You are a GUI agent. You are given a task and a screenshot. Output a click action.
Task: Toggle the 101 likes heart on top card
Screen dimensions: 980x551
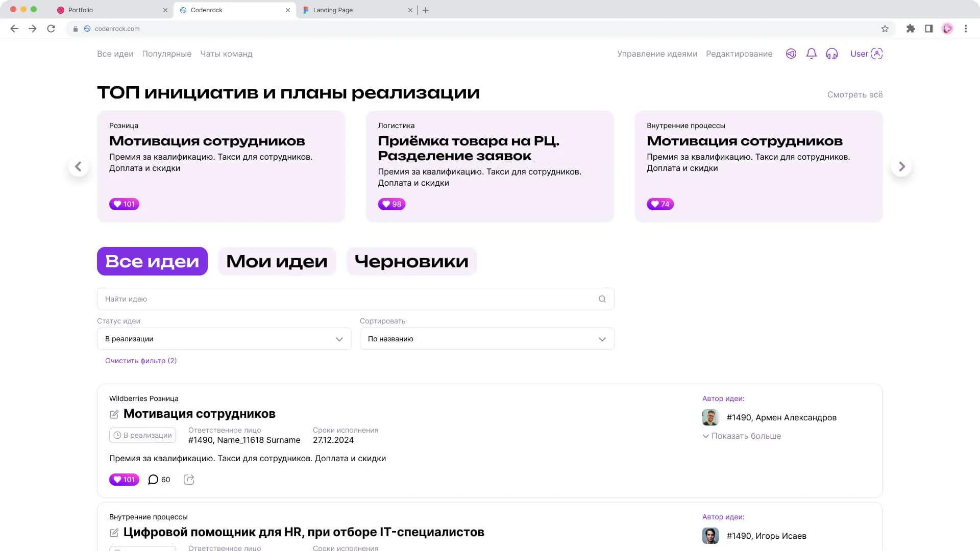(124, 204)
